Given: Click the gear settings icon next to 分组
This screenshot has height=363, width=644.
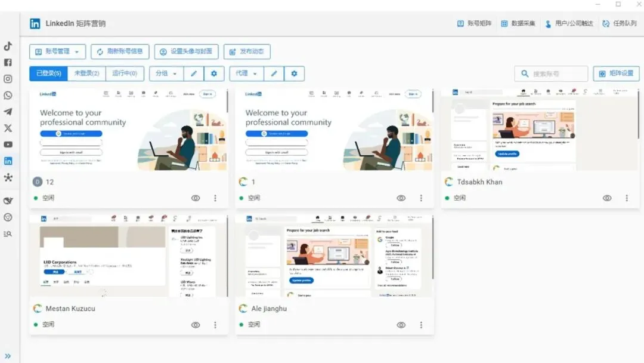Looking at the screenshot, I should (x=213, y=73).
